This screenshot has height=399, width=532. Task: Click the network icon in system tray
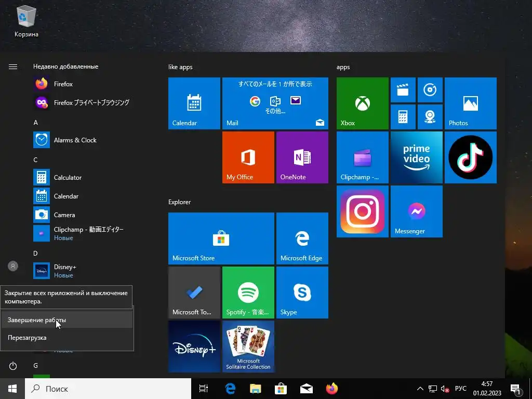tap(433, 389)
